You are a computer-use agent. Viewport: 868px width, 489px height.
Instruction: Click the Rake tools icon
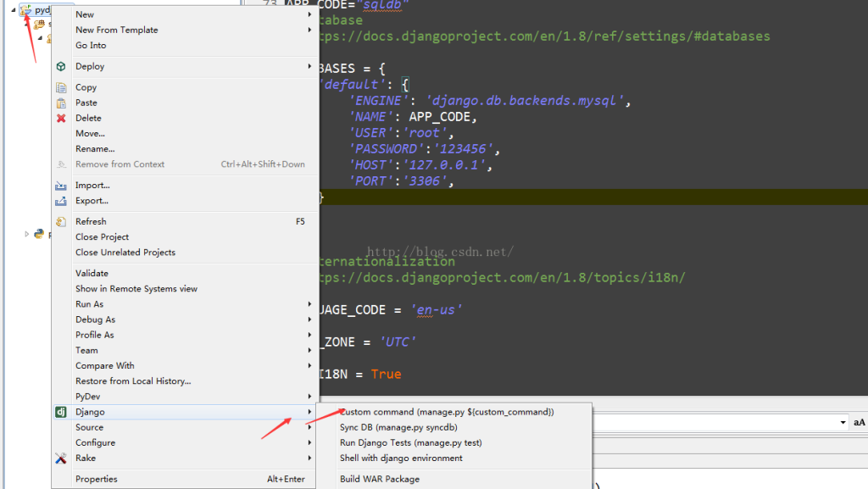(61, 458)
